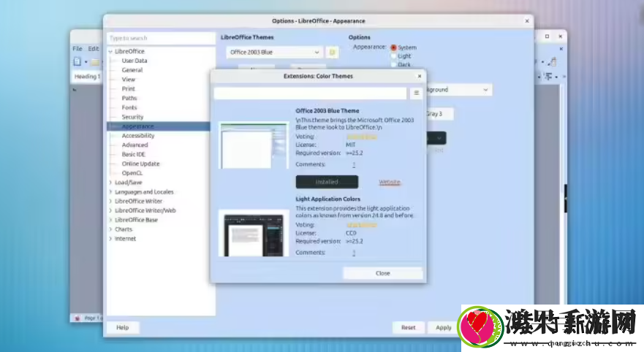Click the Installed button for Office 2003 theme

point(327,182)
